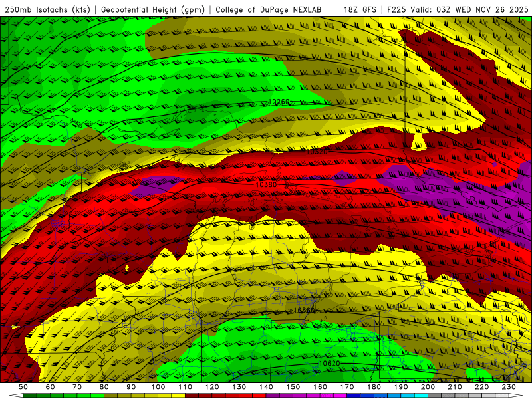
Task: Pick the cyan swatch just before 200
Action: click(x=422, y=396)
